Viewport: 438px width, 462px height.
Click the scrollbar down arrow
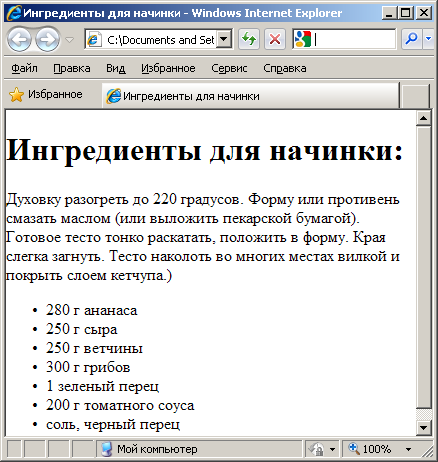(x=424, y=428)
